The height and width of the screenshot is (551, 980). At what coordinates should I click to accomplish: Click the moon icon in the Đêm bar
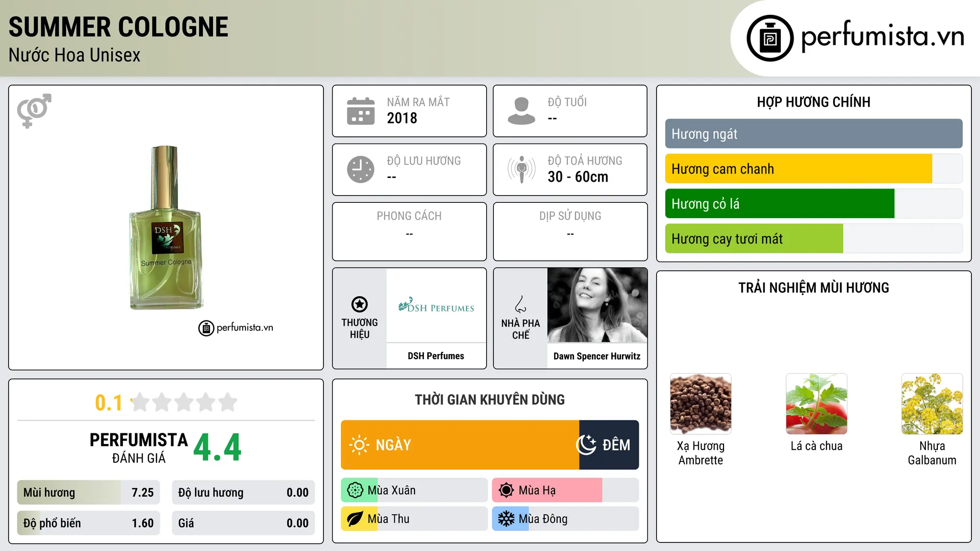[x=586, y=445]
